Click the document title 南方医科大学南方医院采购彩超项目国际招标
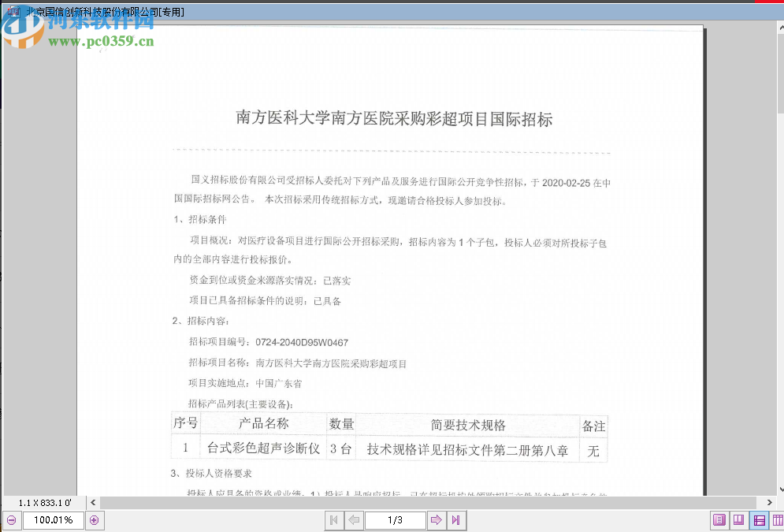 [394, 118]
